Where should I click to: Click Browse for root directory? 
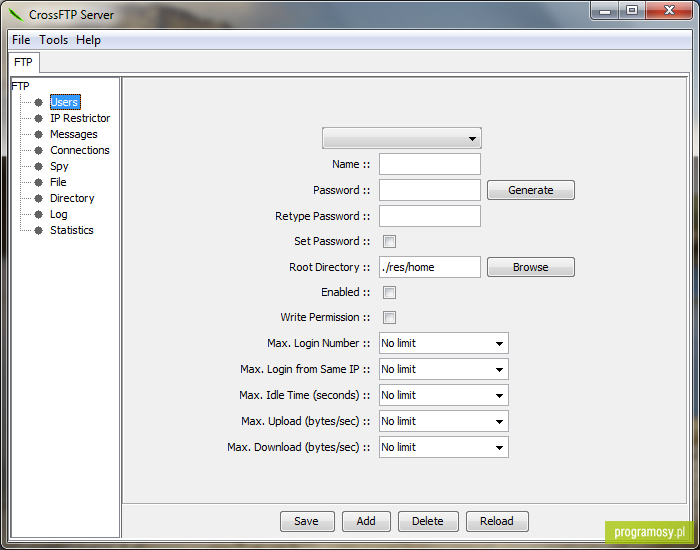click(531, 267)
